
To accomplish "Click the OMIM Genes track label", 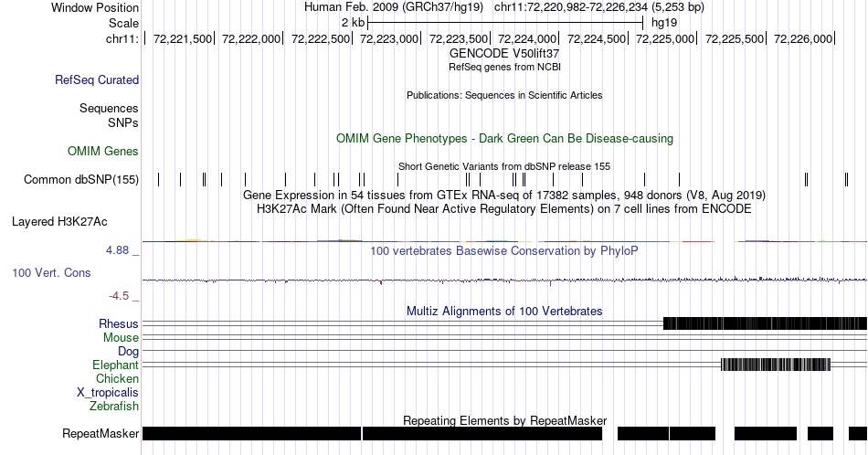I will pos(102,151).
